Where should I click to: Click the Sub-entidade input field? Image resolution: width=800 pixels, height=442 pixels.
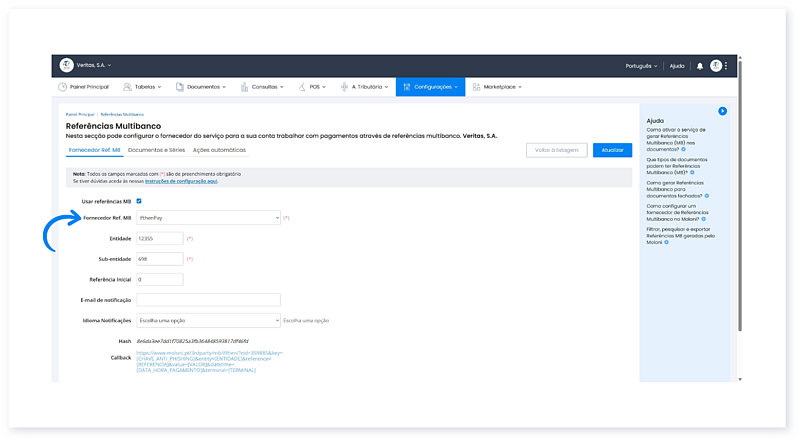pos(160,259)
